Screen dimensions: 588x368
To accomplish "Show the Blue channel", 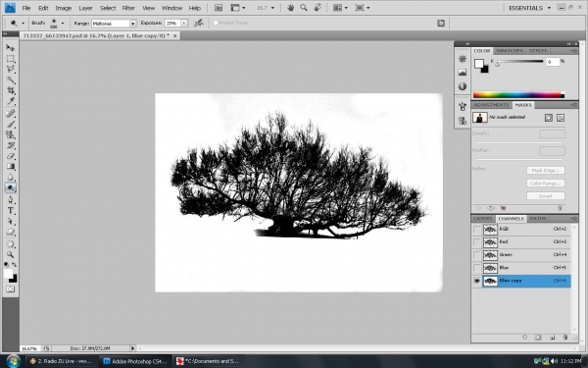I will click(x=477, y=268).
